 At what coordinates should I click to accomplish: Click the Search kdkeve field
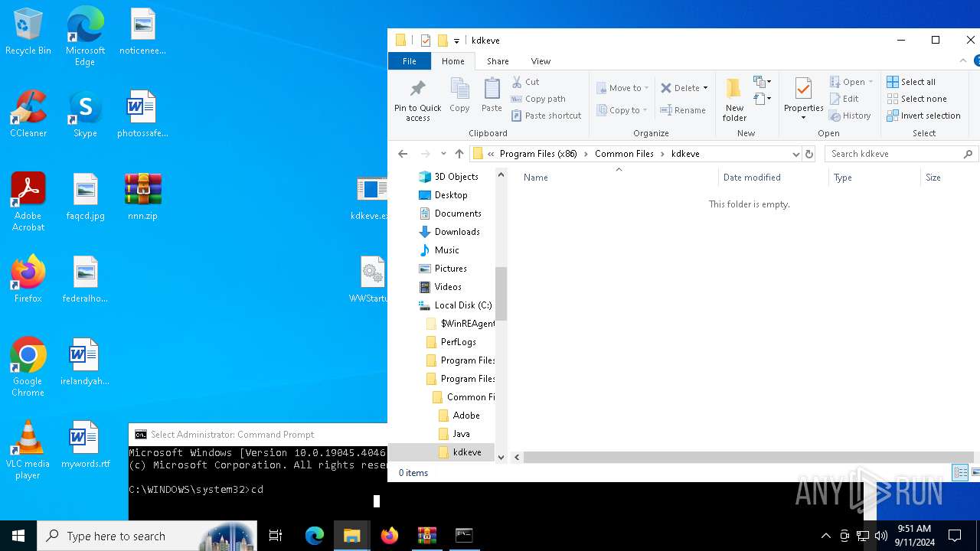pyautogui.click(x=901, y=154)
